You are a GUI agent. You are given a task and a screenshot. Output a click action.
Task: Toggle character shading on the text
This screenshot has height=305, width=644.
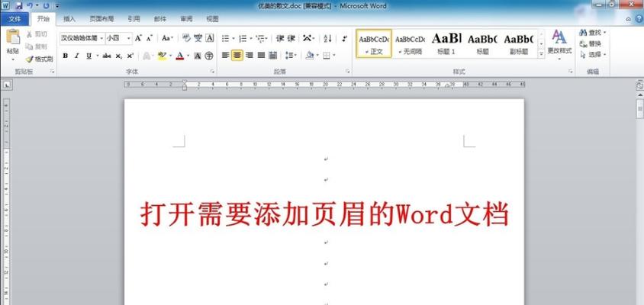(x=198, y=56)
